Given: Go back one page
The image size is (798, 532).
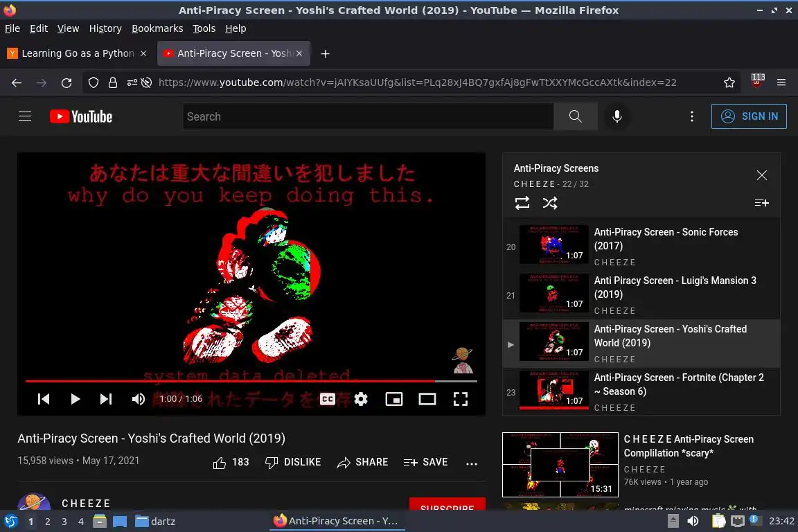Looking at the screenshot, I should pos(17,82).
